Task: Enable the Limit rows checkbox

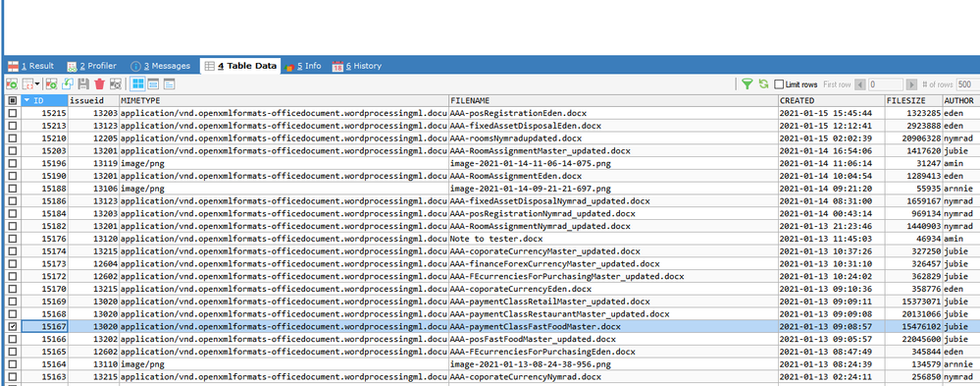Action: click(x=779, y=84)
